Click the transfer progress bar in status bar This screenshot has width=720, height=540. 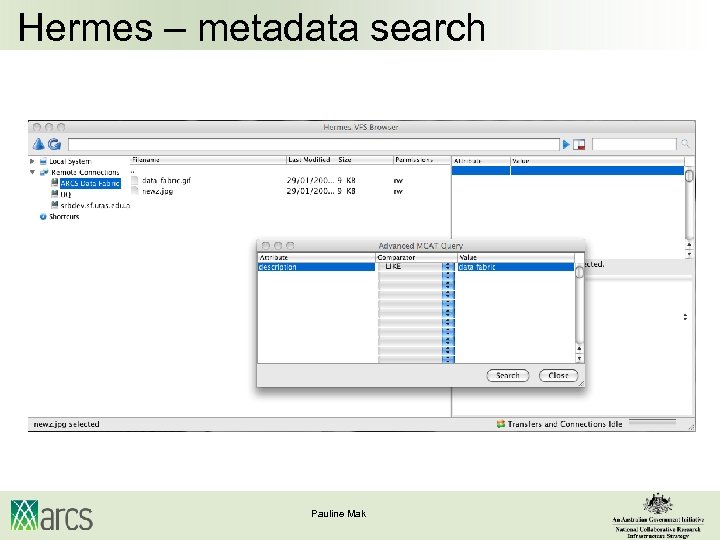point(652,421)
